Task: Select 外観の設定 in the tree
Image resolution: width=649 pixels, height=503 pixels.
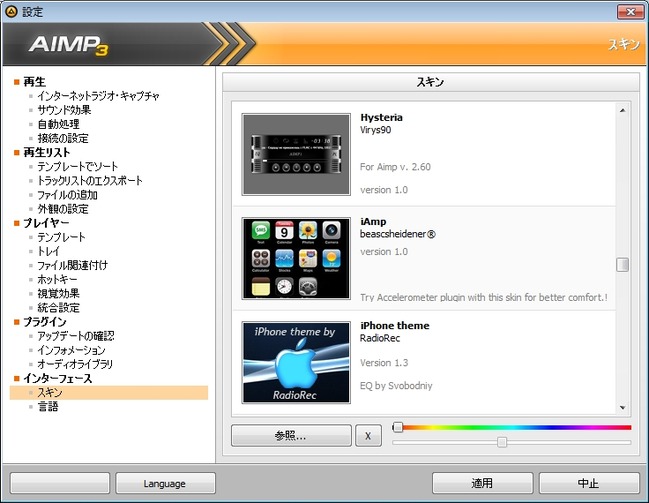Action: (x=63, y=209)
